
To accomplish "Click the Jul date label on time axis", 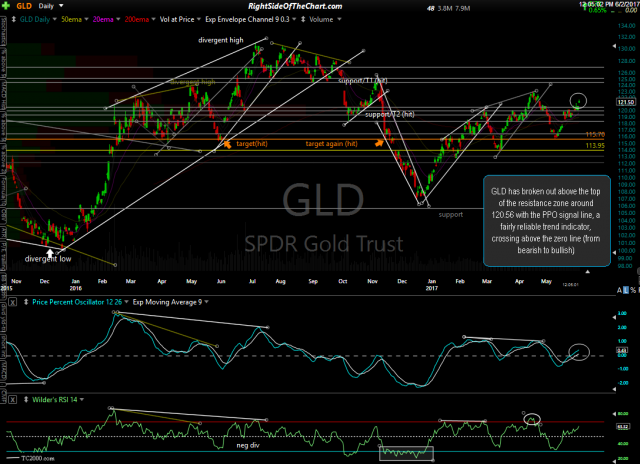I will 252,281.
